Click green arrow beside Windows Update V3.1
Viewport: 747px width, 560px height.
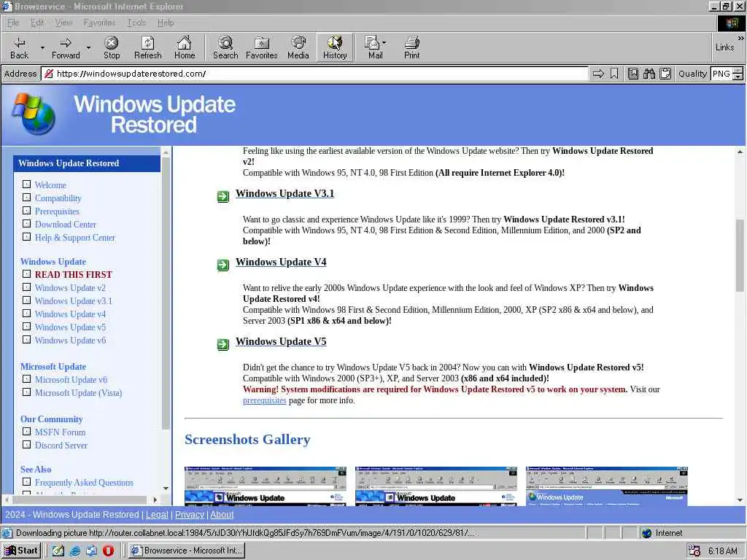[x=223, y=196]
